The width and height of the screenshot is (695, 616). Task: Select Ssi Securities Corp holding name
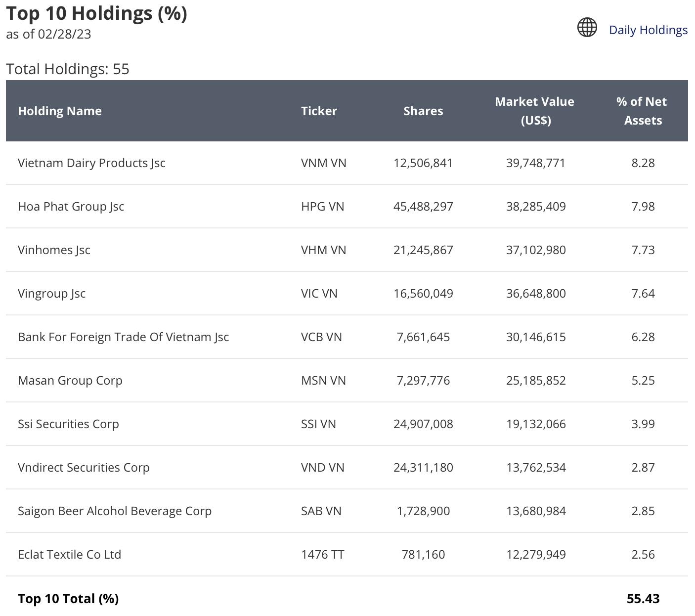(x=68, y=424)
